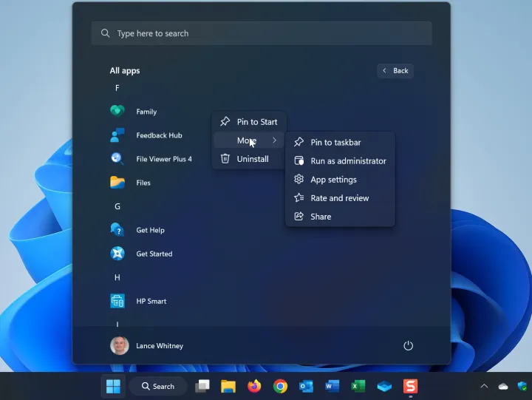Viewport: 532px width, 400px height.
Task: Show hidden system tray icons chevron
Action: tap(484, 386)
